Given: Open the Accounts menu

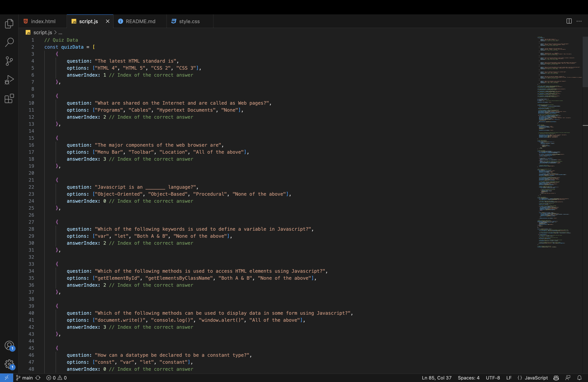Looking at the screenshot, I should point(9,346).
